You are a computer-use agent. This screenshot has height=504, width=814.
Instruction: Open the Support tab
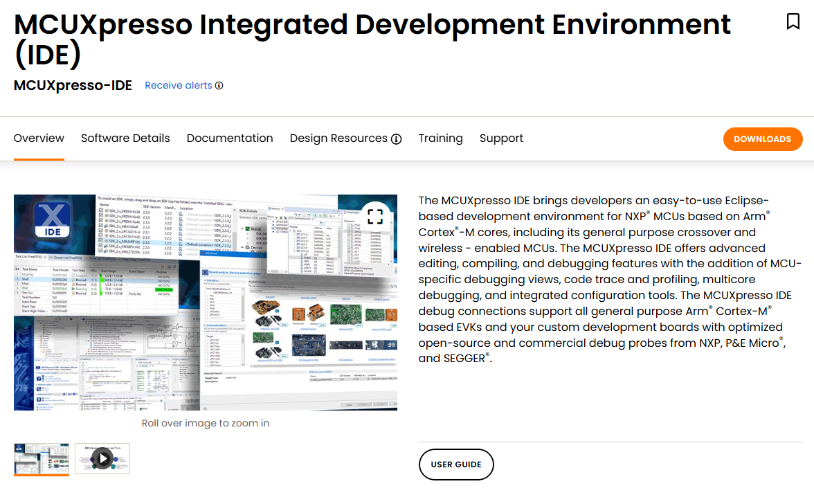[x=501, y=138]
